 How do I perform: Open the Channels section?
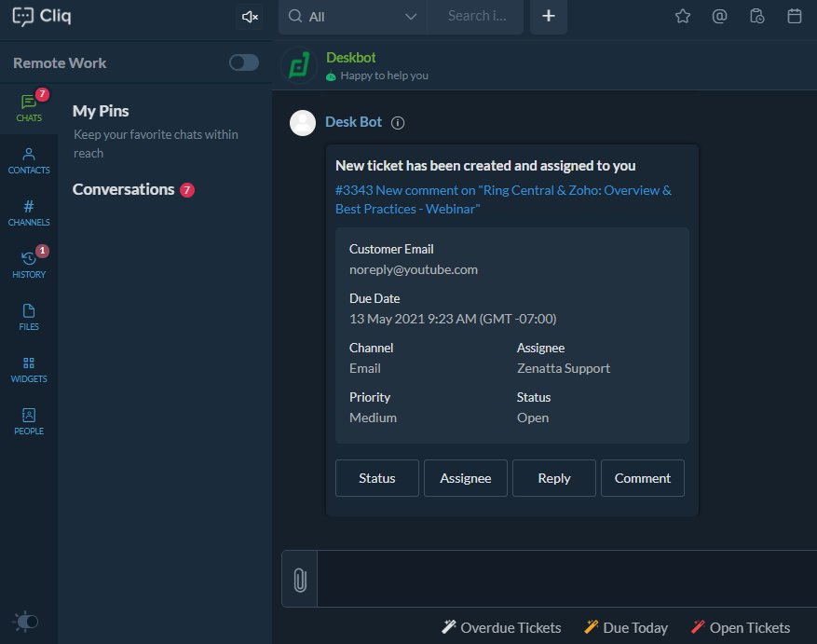[x=29, y=212]
